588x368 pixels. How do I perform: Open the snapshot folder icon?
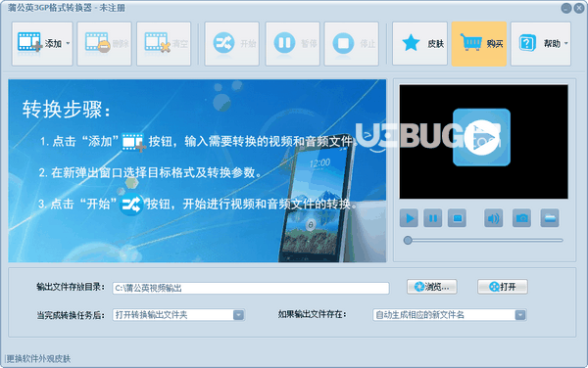tap(550, 218)
